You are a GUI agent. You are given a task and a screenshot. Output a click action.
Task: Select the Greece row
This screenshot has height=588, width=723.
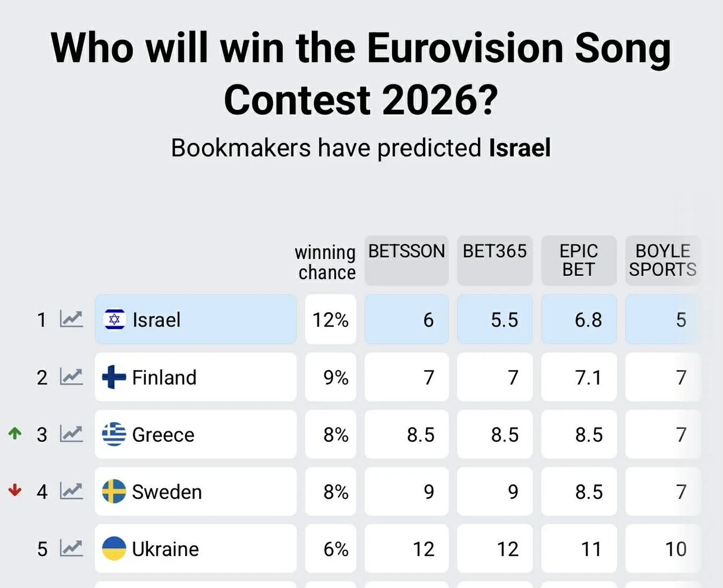tap(195, 434)
